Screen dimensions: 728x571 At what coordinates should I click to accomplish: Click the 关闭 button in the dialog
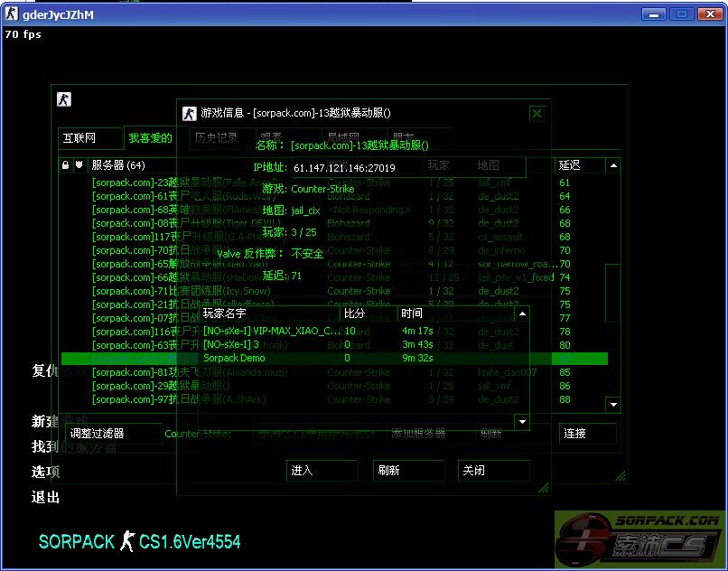coord(493,470)
